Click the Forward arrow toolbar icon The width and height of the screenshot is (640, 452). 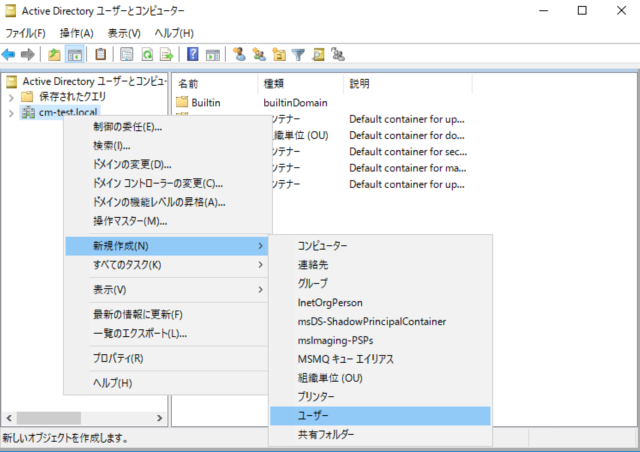pos(28,54)
